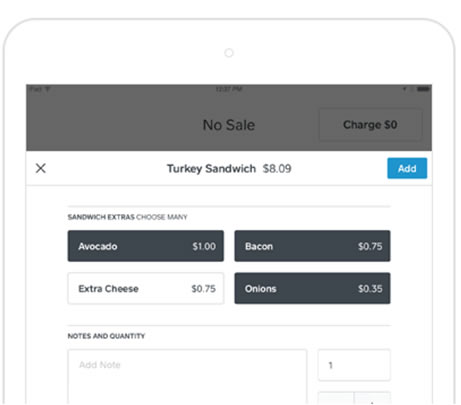Enable the Extra Cheese option

click(146, 288)
